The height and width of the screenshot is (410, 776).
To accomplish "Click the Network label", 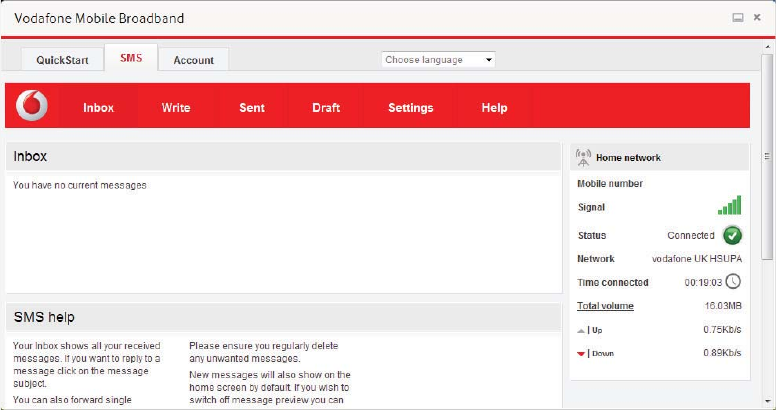I will click(x=596, y=259).
